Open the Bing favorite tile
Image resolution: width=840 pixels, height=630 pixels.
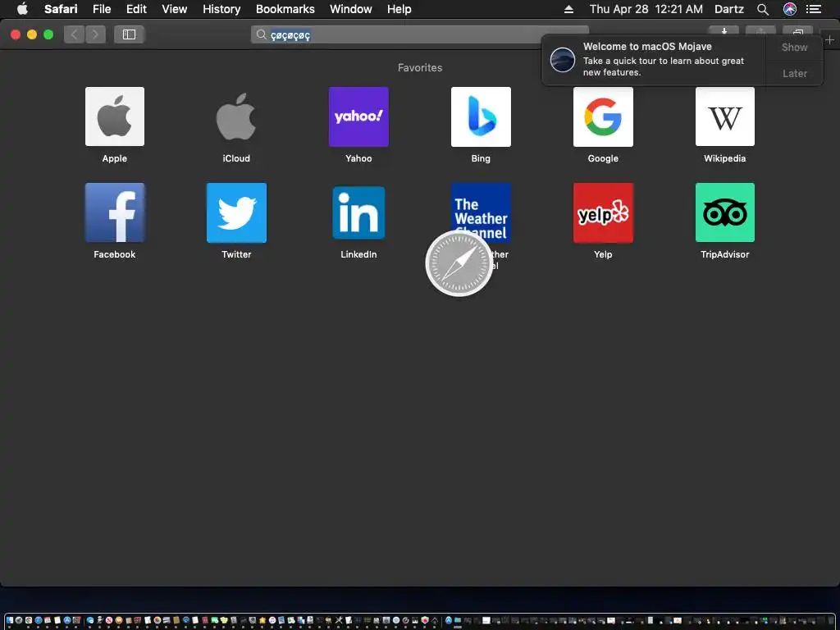481,116
